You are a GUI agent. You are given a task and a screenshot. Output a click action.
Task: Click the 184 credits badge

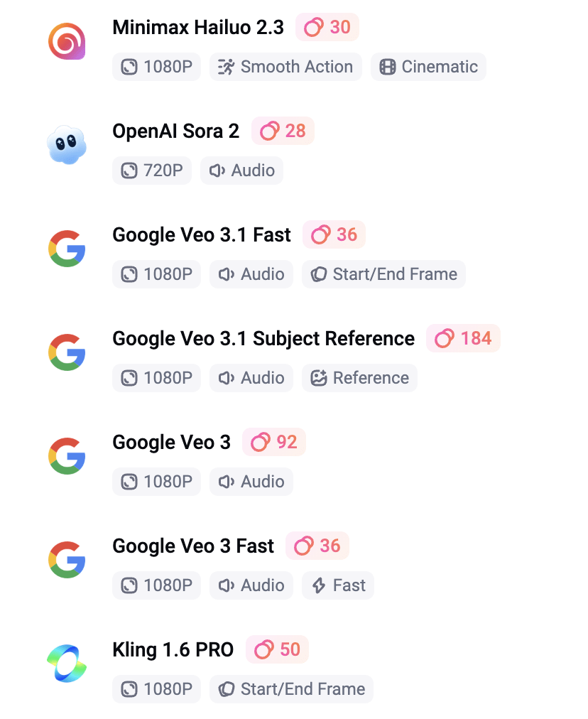463,339
